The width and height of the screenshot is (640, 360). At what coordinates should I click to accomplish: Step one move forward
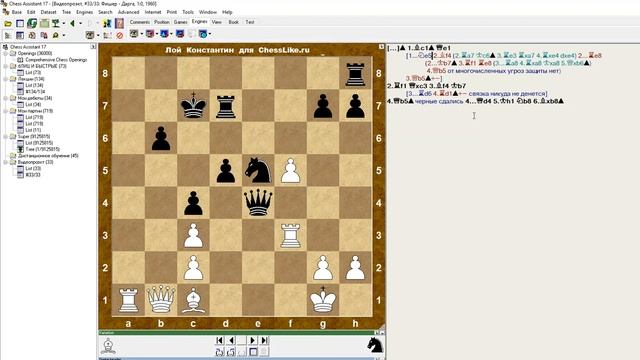[253, 340]
